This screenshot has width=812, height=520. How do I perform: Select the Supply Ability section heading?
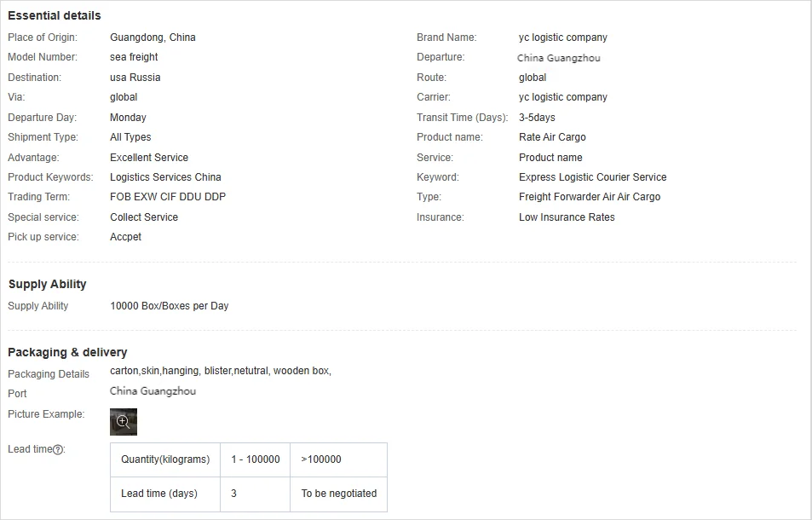[48, 284]
